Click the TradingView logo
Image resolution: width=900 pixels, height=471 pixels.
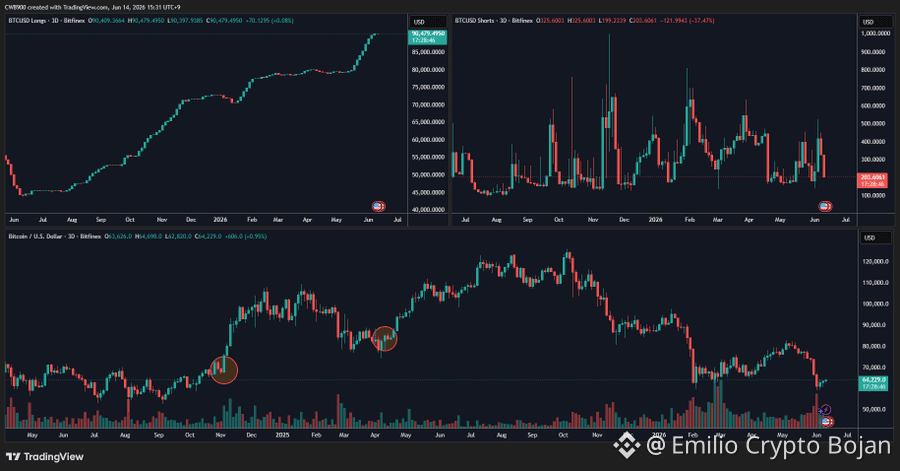pyautogui.click(x=45, y=457)
